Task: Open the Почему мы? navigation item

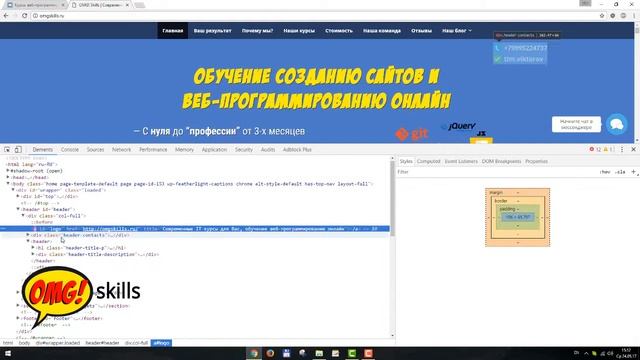Action: (257, 31)
